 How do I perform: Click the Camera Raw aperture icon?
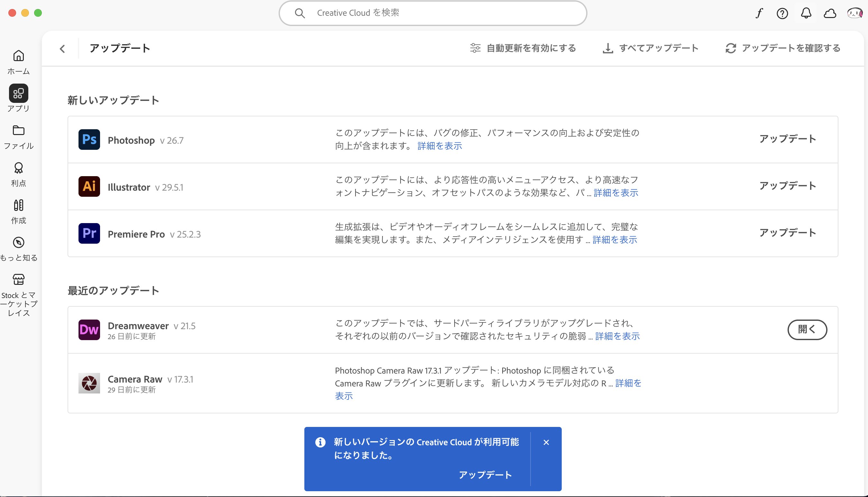(89, 383)
